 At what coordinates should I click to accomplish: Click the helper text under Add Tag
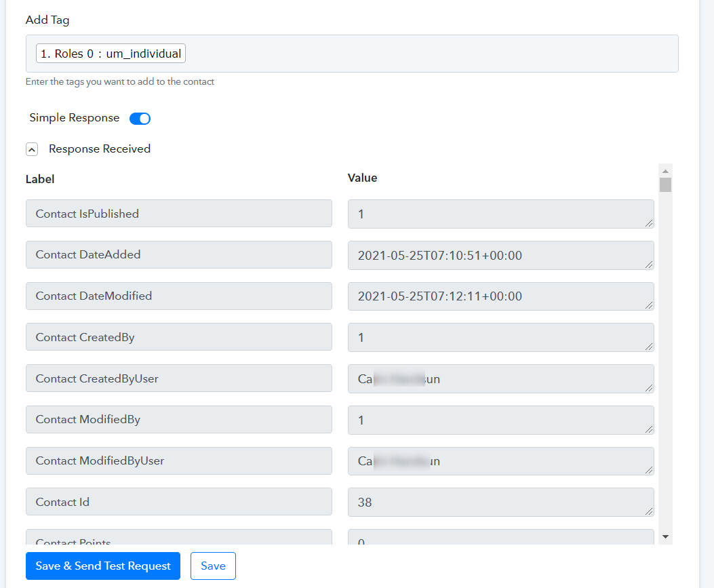pos(120,81)
